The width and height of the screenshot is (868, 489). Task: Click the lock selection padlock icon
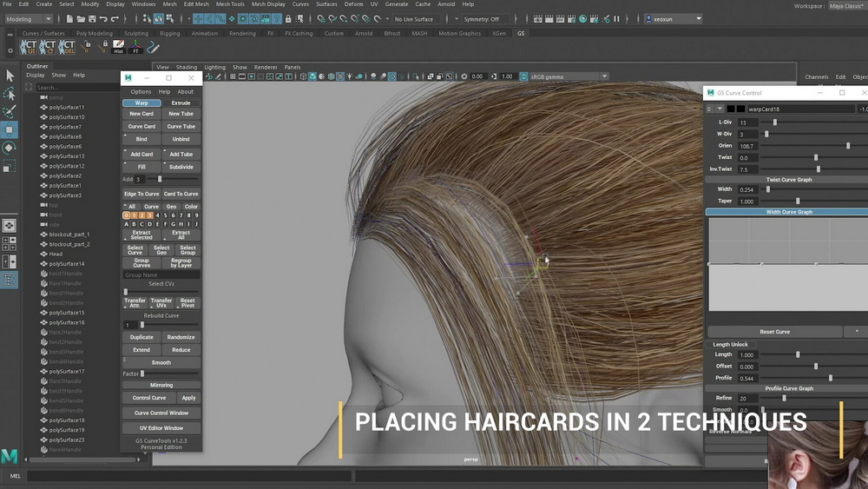pos(288,19)
